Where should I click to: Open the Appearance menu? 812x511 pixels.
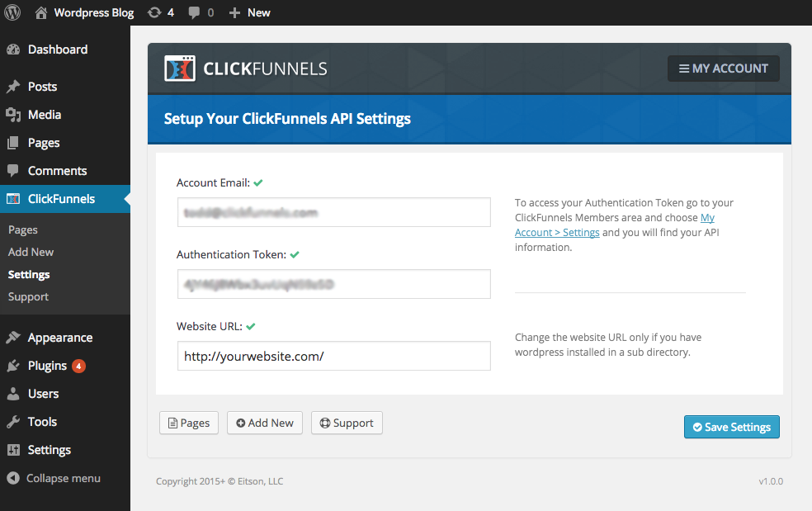[x=59, y=338]
